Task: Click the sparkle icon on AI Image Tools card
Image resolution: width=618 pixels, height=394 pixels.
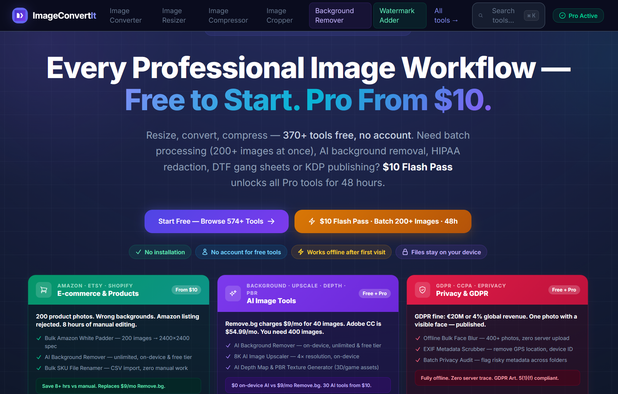Action: (233, 293)
